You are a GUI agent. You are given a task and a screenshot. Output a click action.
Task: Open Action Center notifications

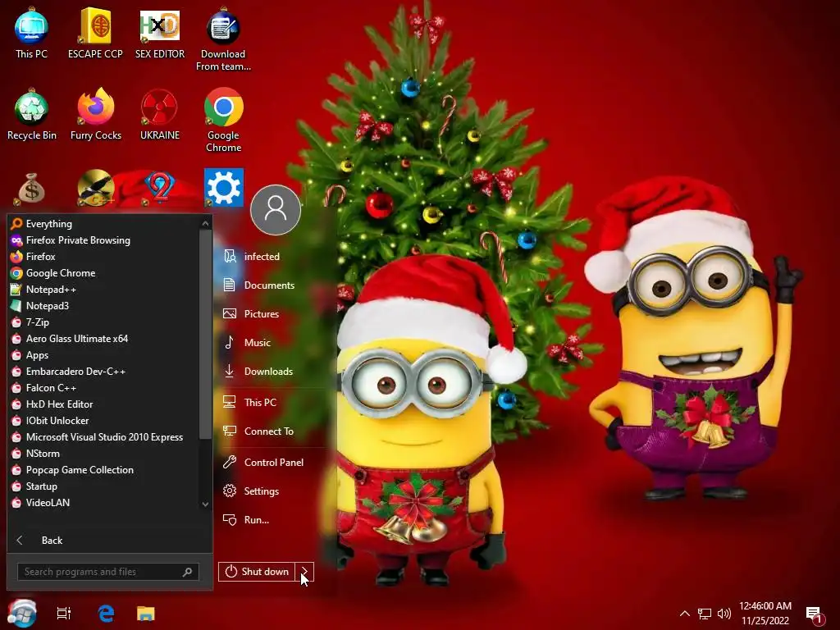click(x=815, y=614)
